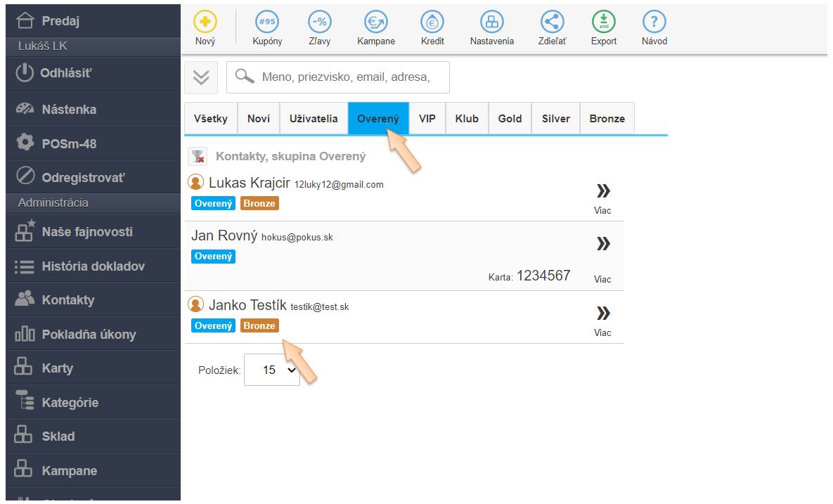The height and width of the screenshot is (504, 833).
Task: Open the Kredit toolbar icon
Action: pos(432,22)
